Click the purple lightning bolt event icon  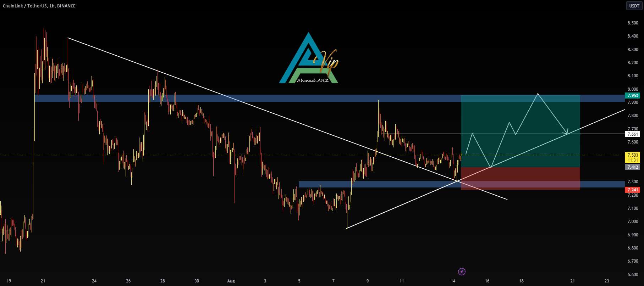click(x=462, y=272)
